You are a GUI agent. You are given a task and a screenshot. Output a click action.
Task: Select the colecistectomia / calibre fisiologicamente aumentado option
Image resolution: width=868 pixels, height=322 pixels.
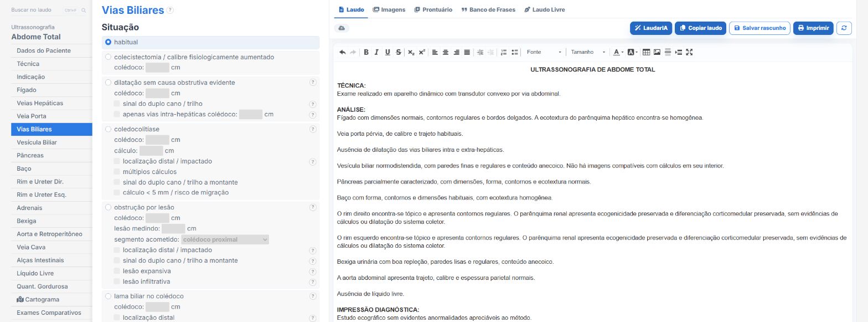[x=108, y=57]
